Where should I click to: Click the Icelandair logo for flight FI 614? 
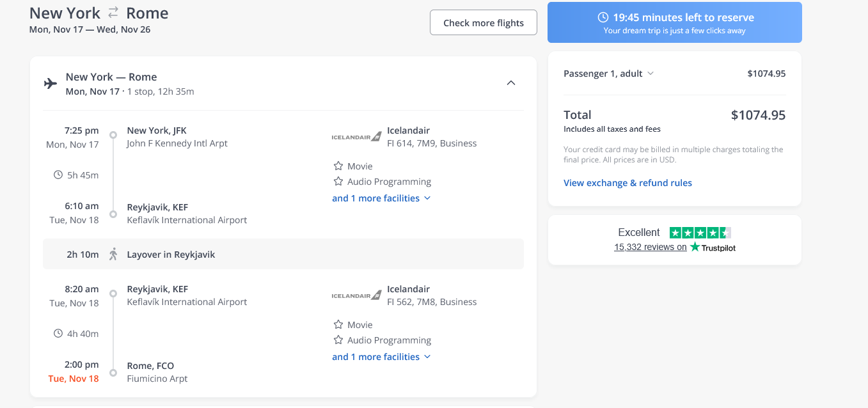click(356, 137)
